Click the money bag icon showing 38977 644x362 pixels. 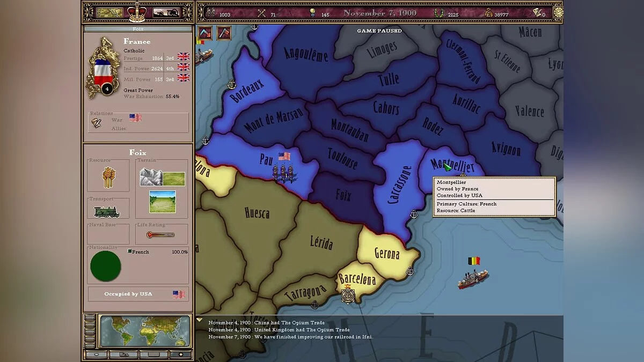click(488, 13)
